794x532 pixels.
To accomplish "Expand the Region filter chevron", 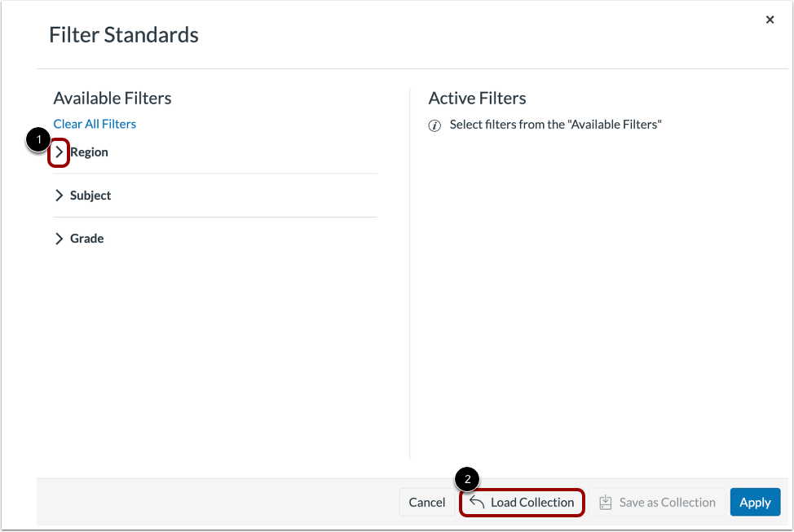I will [x=59, y=152].
